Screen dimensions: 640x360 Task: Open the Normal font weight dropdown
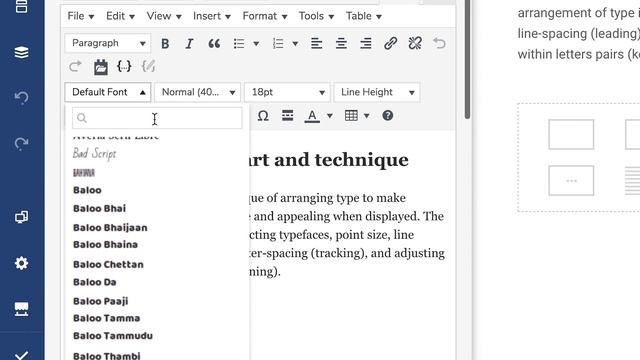pos(198,92)
